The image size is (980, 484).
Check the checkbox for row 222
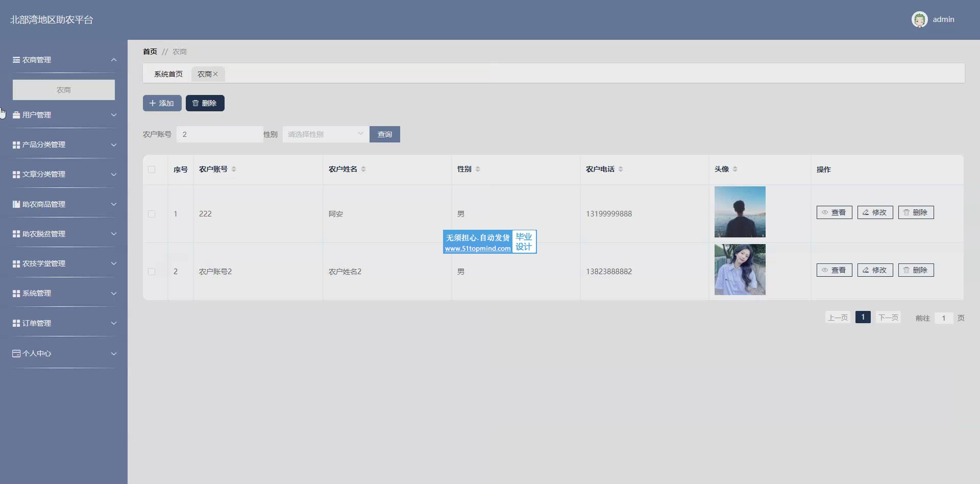click(152, 214)
